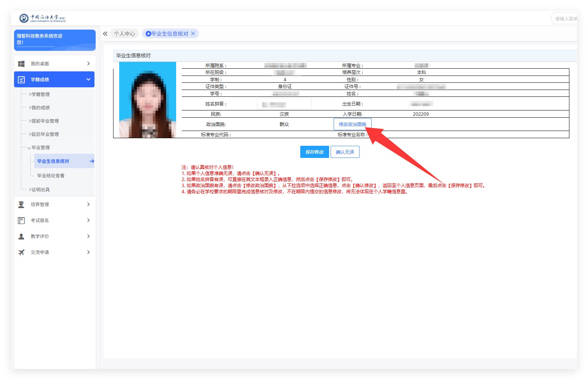Click the student ID photo

click(x=148, y=100)
